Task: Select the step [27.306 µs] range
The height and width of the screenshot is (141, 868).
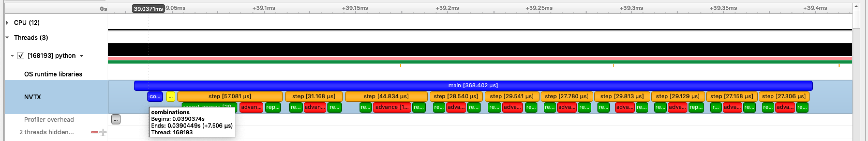Action: point(783,96)
